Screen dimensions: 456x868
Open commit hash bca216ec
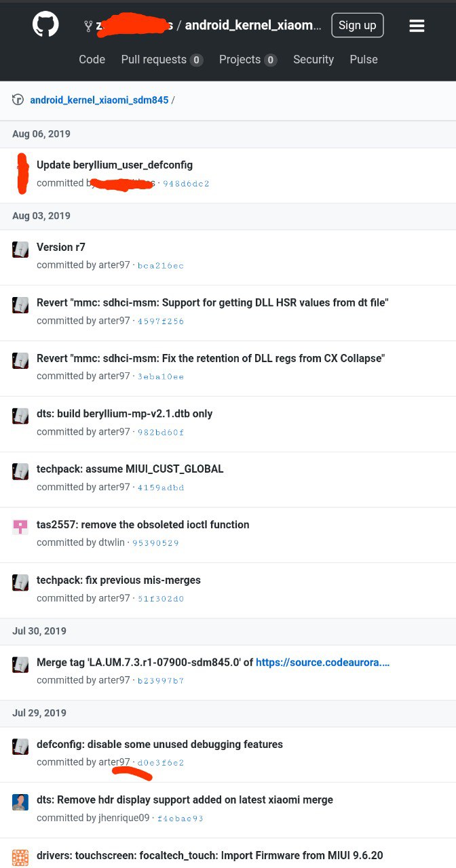coord(161,266)
